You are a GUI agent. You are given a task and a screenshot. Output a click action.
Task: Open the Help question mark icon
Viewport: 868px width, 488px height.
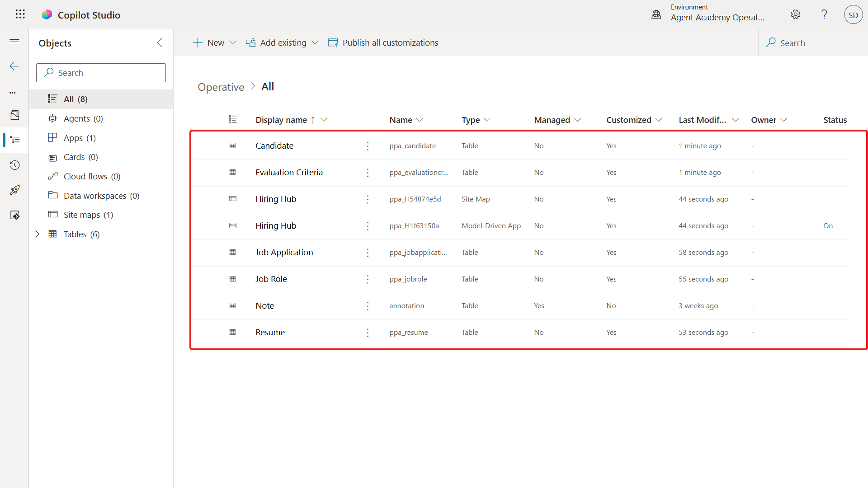pyautogui.click(x=824, y=14)
